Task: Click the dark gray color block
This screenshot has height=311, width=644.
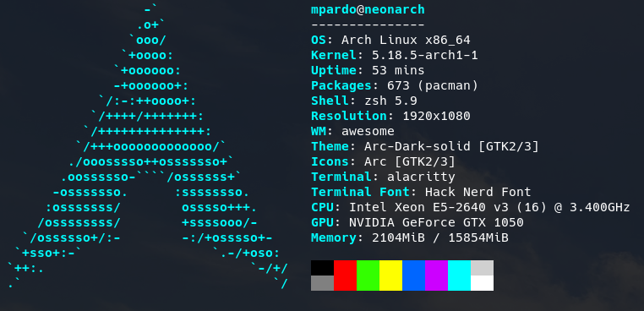Action: pos(322,283)
